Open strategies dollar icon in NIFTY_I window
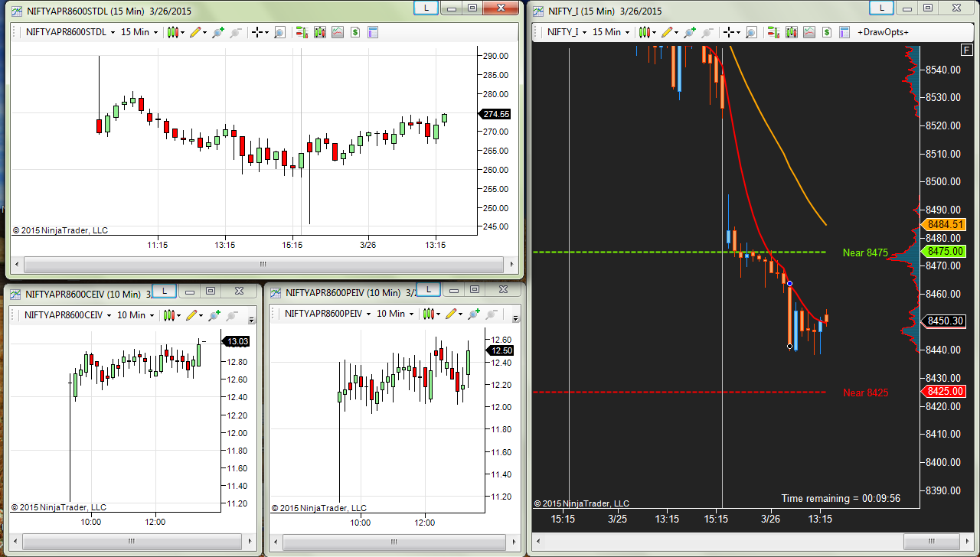The height and width of the screenshot is (557, 980). pyautogui.click(x=827, y=32)
